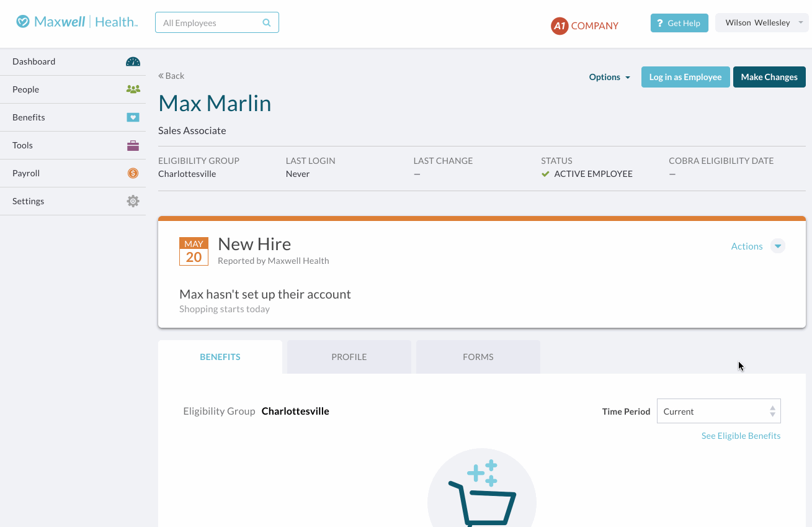Image resolution: width=812 pixels, height=527 pixels.
Task: Switch to the BENEFITS tab
Action: point(220,357)
